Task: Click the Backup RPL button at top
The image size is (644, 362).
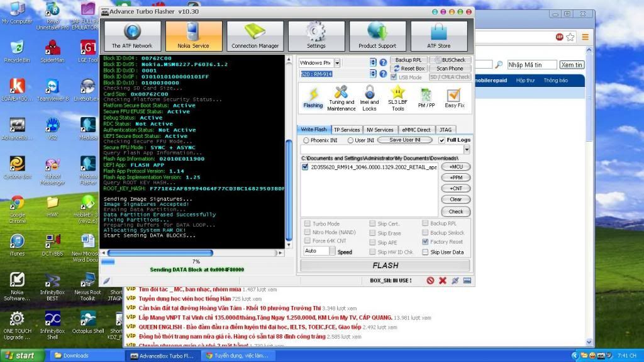Action: 408,60
